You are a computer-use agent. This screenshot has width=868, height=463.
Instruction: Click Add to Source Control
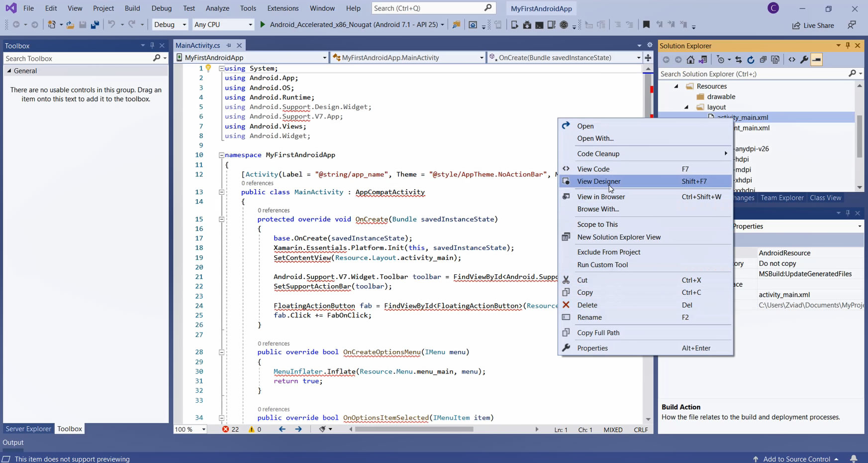[x=796, y=459]
